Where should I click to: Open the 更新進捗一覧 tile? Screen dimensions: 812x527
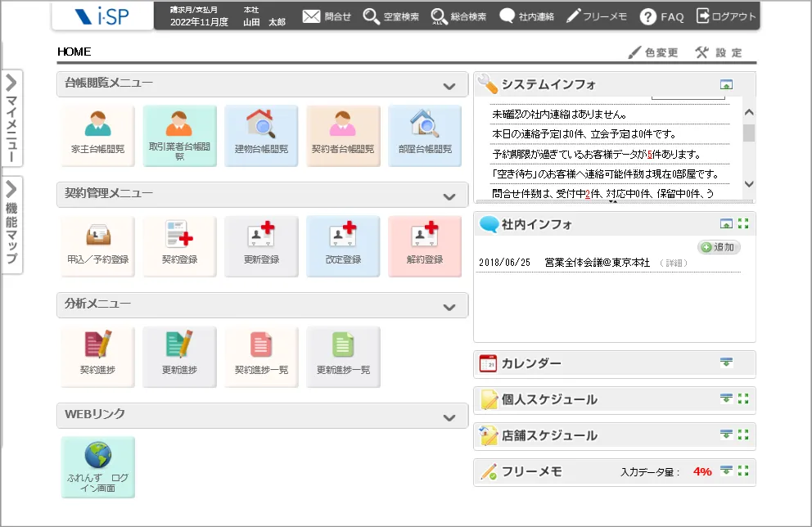coord(343,357)
